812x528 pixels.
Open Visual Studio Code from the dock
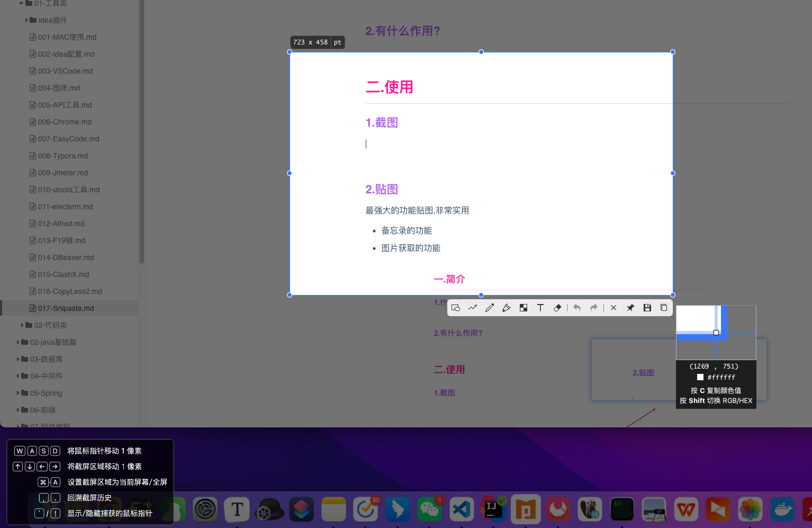point(462,510)
